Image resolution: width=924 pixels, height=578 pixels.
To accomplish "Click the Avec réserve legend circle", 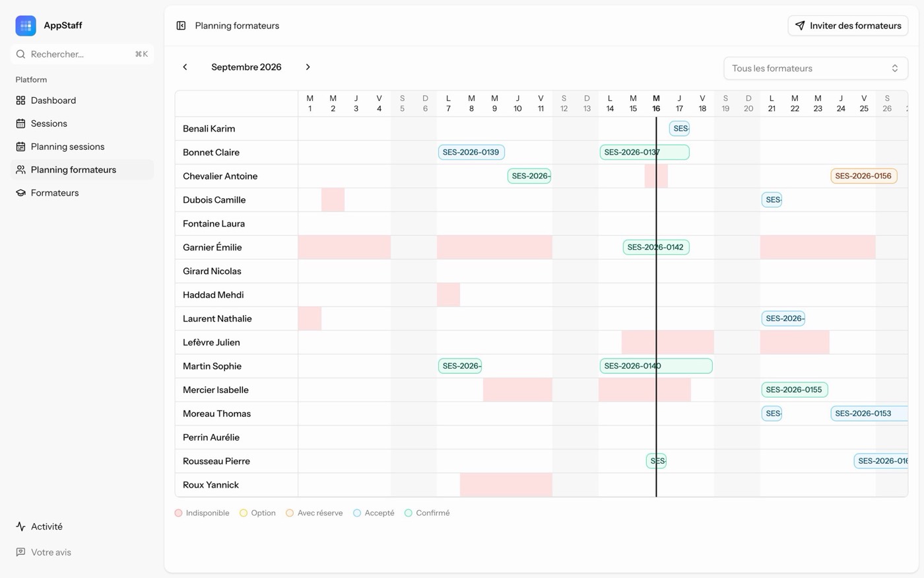I will point(290,513).
